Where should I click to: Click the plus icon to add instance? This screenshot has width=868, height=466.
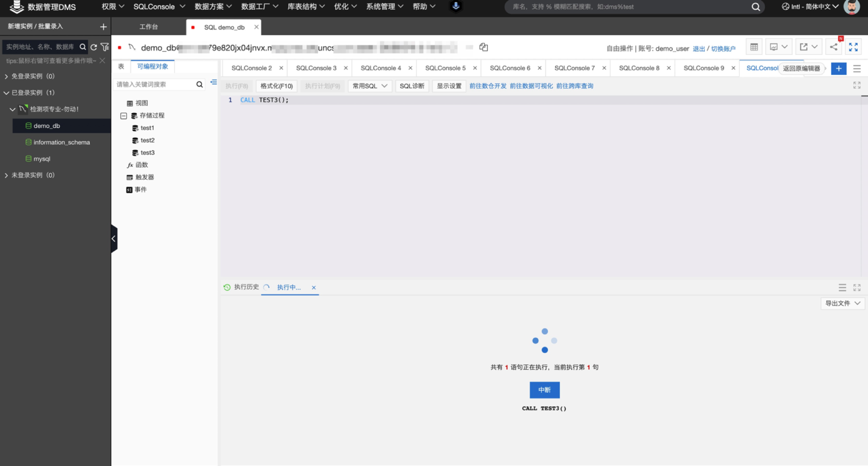(x=103, y=27)
